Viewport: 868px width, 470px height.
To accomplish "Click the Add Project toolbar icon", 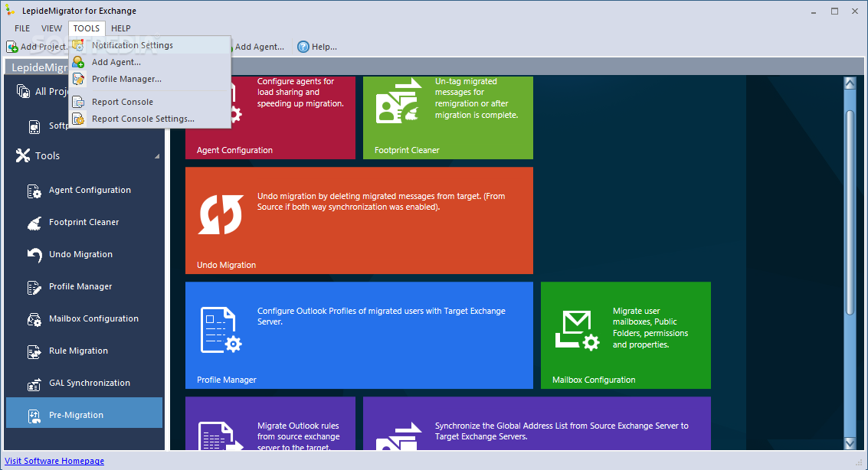I will coord(12,47).
